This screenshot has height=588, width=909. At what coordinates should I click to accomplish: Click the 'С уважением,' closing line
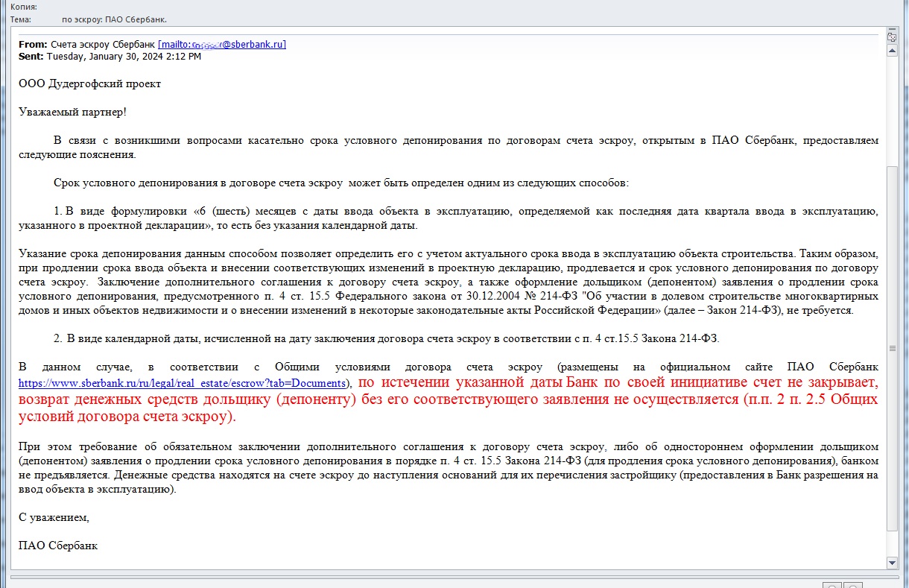point(54,518)
